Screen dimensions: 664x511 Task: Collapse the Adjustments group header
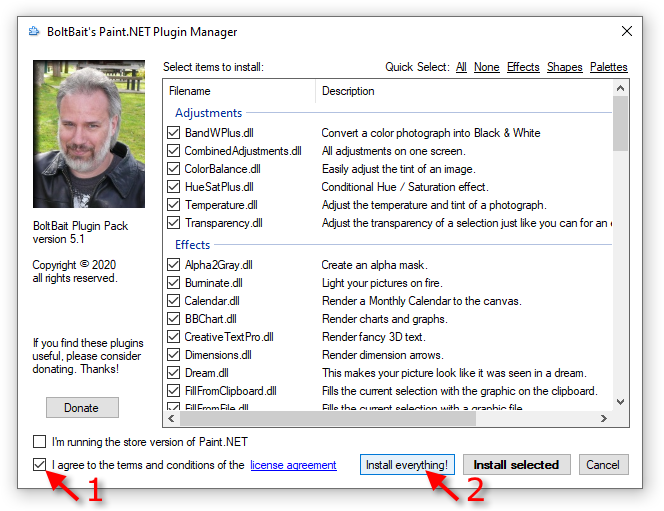(208, 113)
